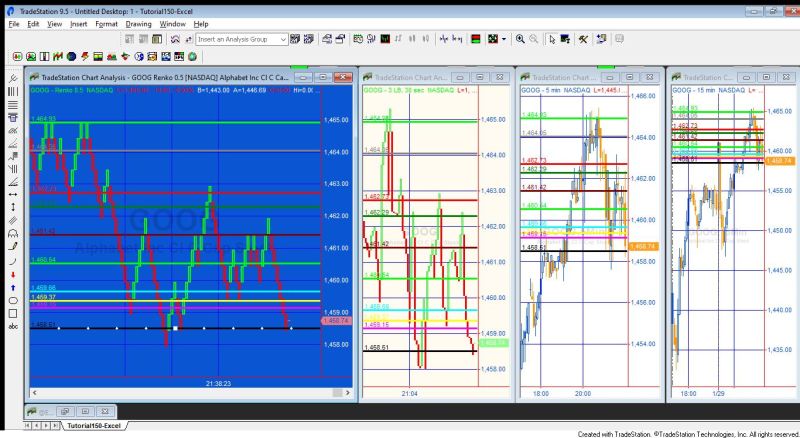The width and height of the screenshot is (800, 438).
Task: Open the dropdown arrow beside the grid-pattern icon
Action: pos(504,39)
